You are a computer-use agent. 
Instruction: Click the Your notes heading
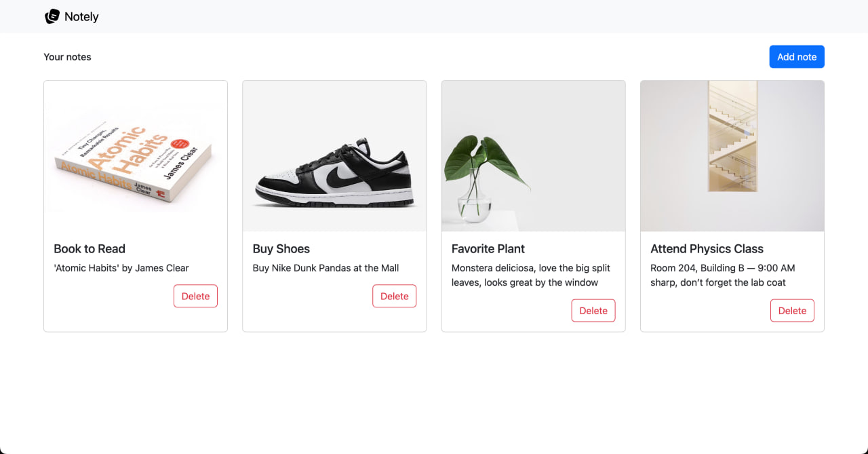click(x=67, y=57)
